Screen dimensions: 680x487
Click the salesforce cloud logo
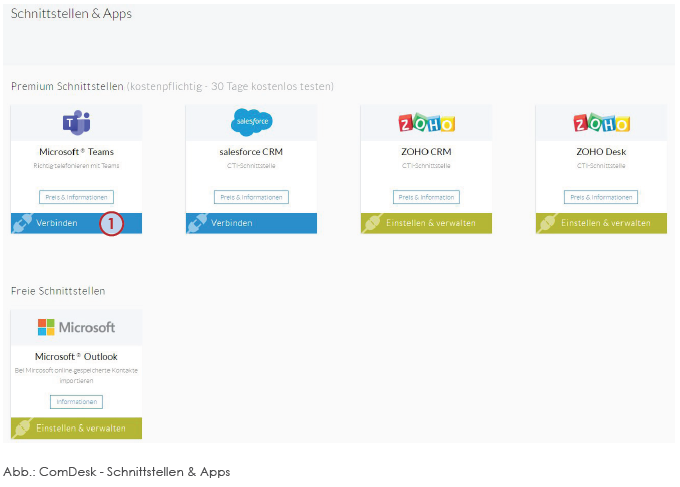click(x=252, y=122)
